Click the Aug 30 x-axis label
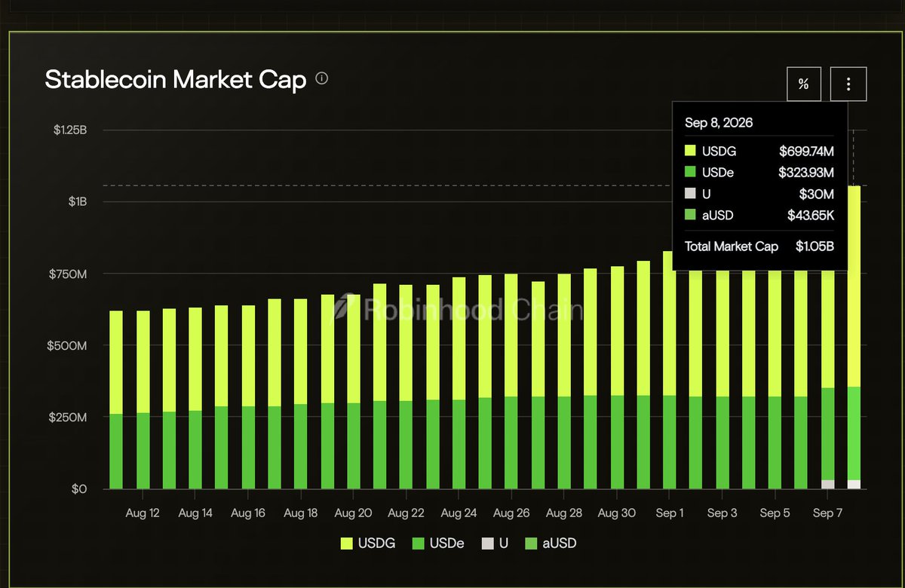The width and height of the screenshot is (905, 588). [x=616, y=513]
